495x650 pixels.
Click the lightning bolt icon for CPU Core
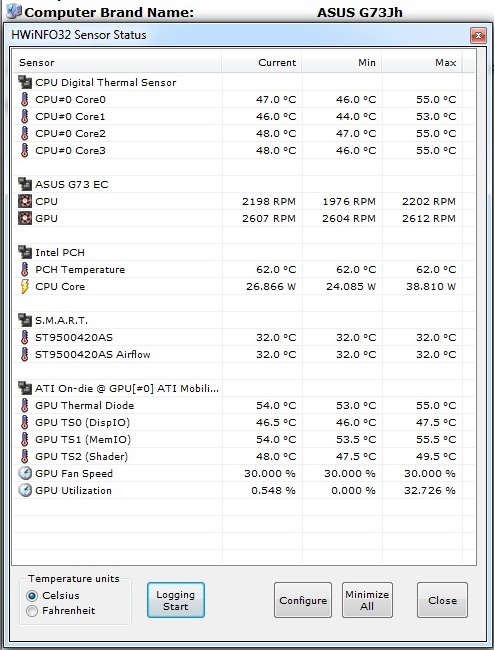click(x=24, y=286)
